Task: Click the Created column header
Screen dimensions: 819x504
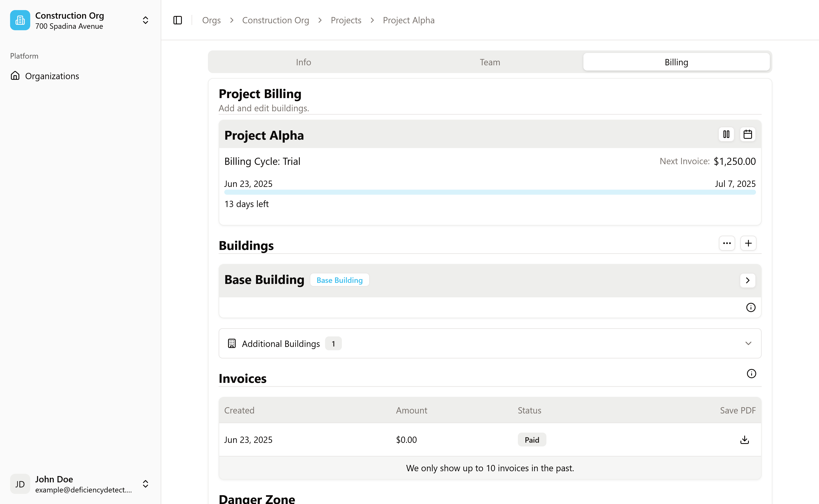Action: tap(239, 410)
